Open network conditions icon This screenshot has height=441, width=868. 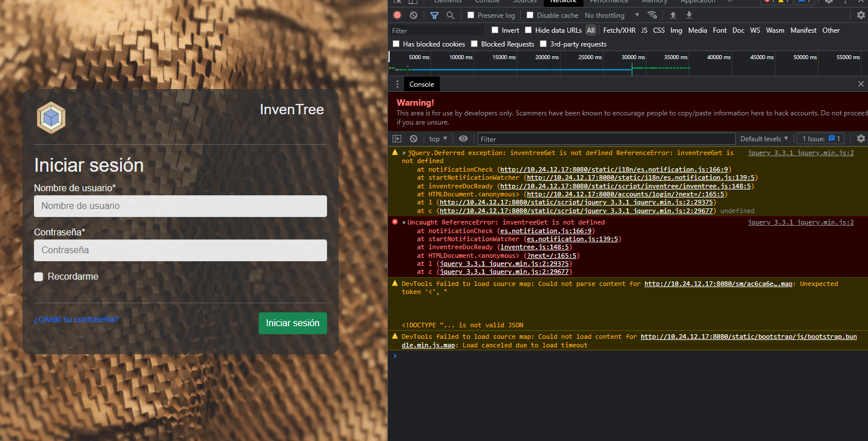pos(652,15)
